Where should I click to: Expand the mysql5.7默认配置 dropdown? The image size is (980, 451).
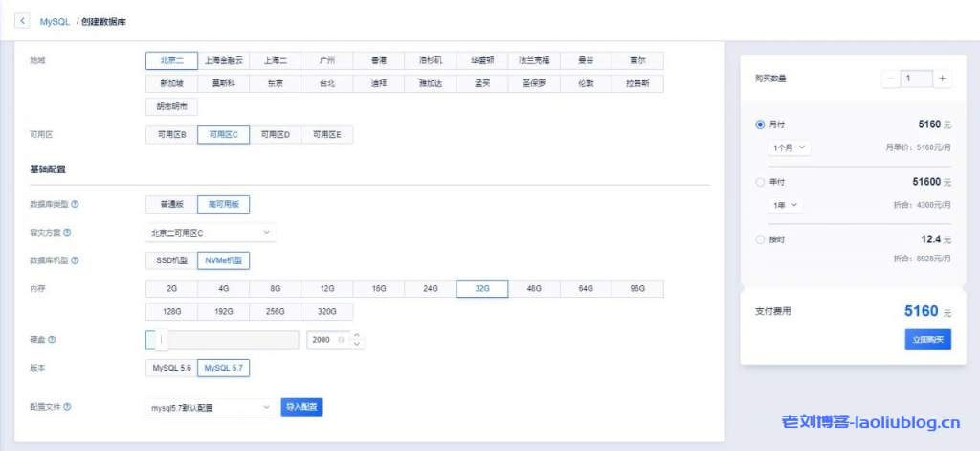click(210, 408)
